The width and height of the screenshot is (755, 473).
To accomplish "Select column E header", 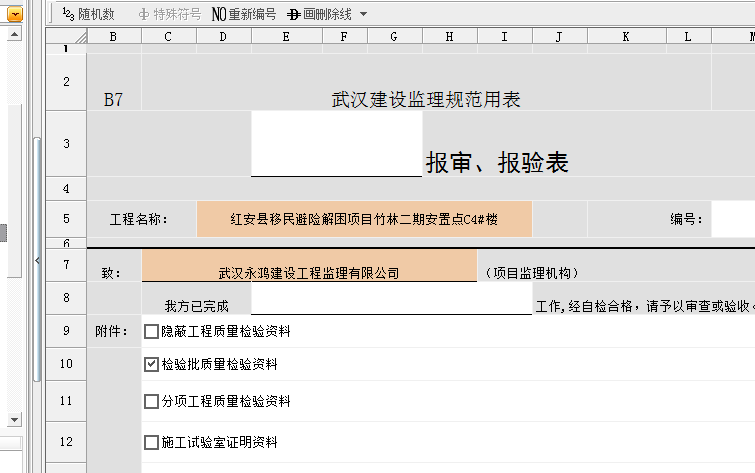I will [286, 37].
